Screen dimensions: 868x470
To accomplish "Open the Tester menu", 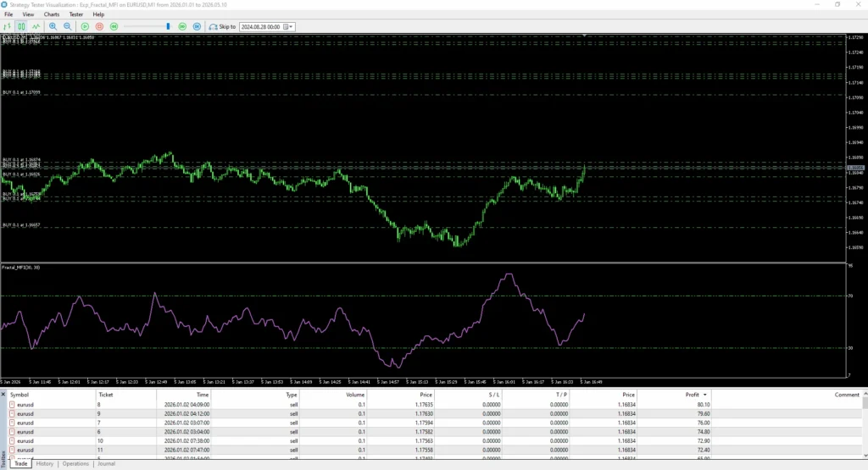I will point(75,14).
